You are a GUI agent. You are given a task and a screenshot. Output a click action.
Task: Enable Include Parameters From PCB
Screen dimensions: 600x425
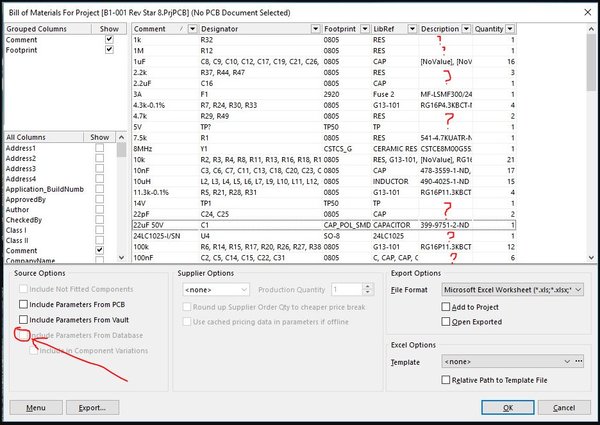[23, 304]
